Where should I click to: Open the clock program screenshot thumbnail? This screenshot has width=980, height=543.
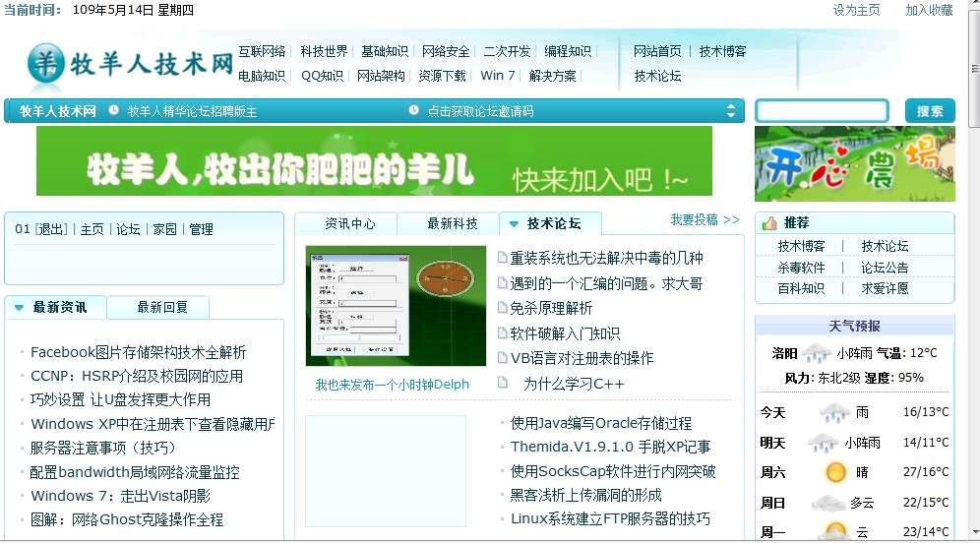pyautogui.click(x=396, y=306)
